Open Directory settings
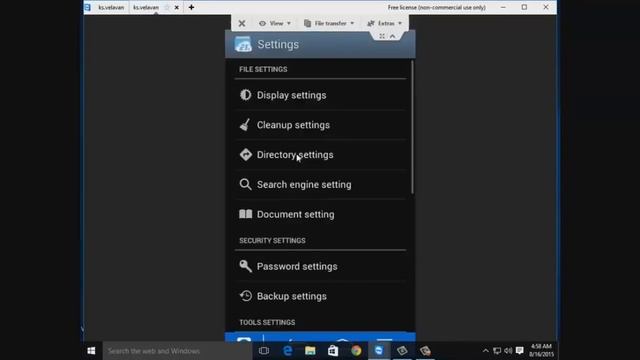 pyautogui.click(x=320, y=155)
